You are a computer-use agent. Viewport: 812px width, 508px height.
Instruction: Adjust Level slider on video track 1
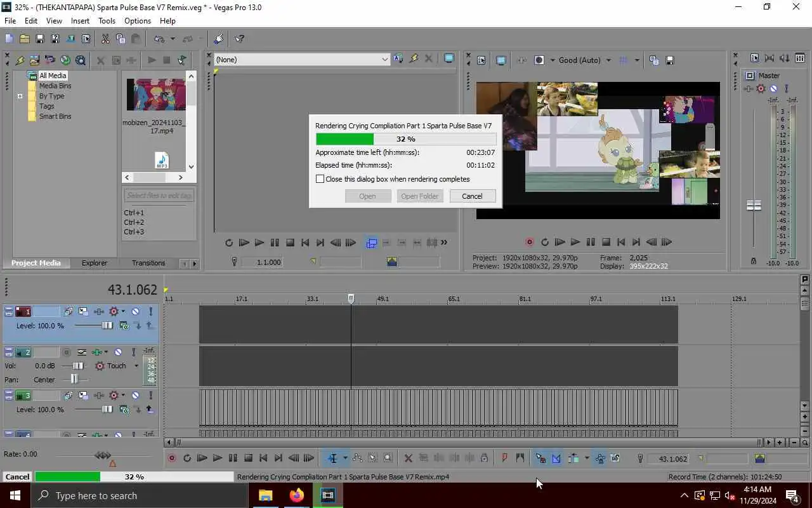click(x=107, y=326)
